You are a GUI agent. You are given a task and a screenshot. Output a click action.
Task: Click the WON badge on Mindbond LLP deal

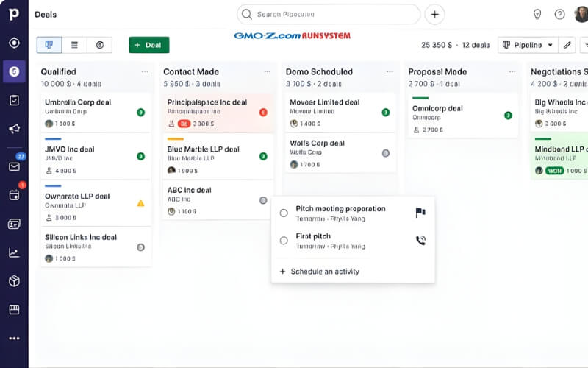coord(555,171)
